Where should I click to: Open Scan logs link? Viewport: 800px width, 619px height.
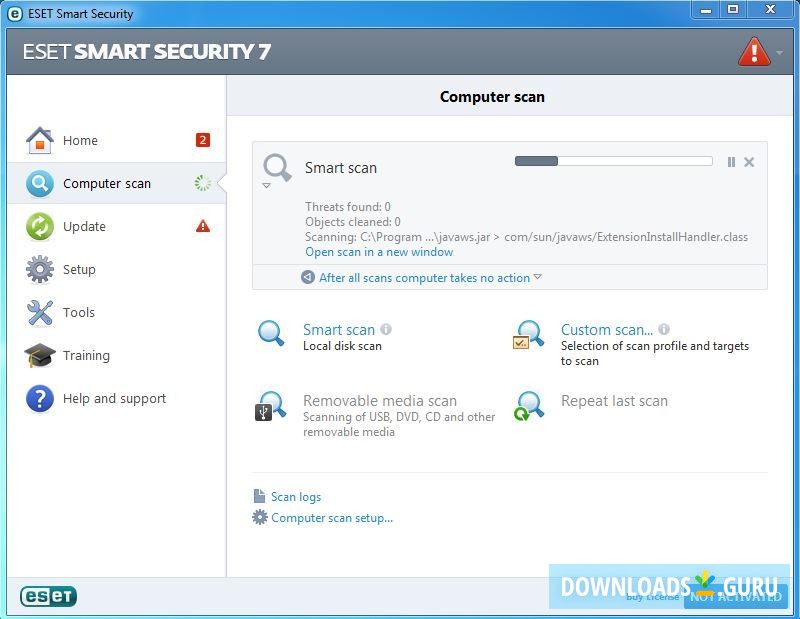click(x=296, y=497)
